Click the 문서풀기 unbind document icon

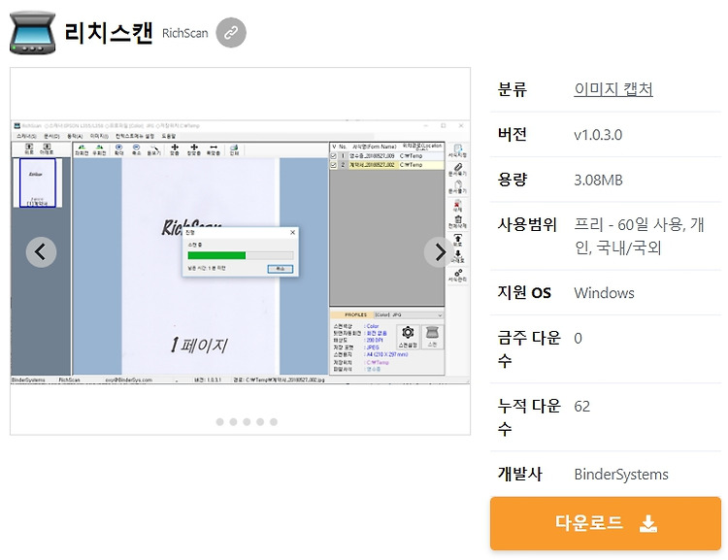457,187
